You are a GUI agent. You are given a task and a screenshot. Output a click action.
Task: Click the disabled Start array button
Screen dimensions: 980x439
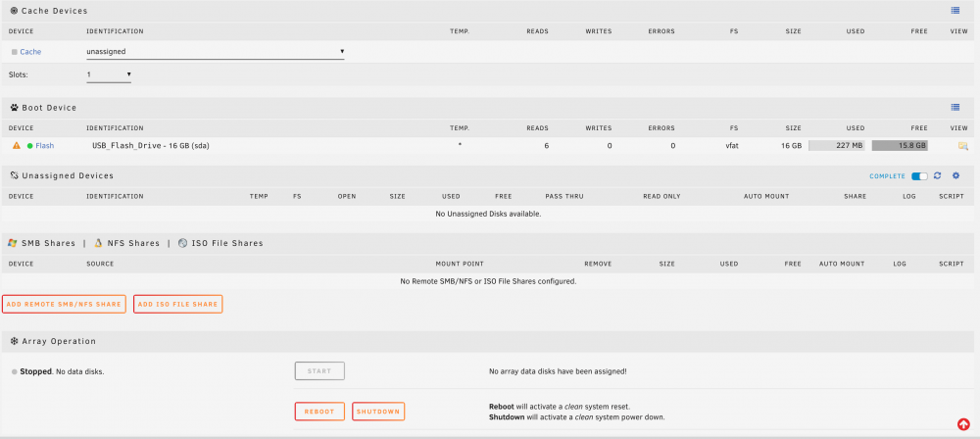point(319,370)
